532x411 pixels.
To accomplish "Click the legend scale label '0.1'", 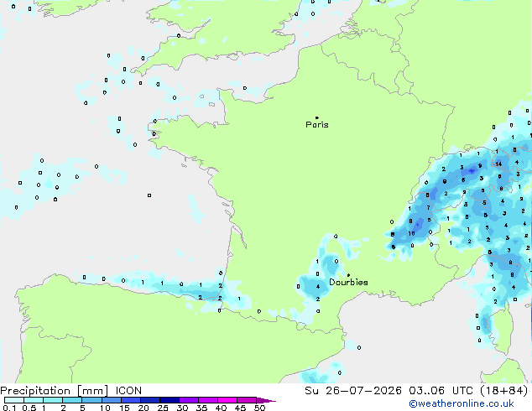I will [x=9, y=408].
